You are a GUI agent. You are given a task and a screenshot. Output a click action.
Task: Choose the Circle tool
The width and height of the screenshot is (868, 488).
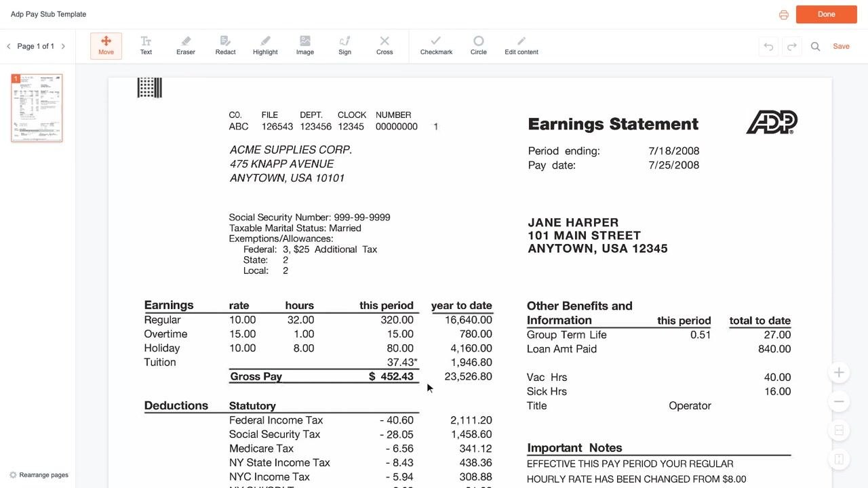tap(479, 45)
